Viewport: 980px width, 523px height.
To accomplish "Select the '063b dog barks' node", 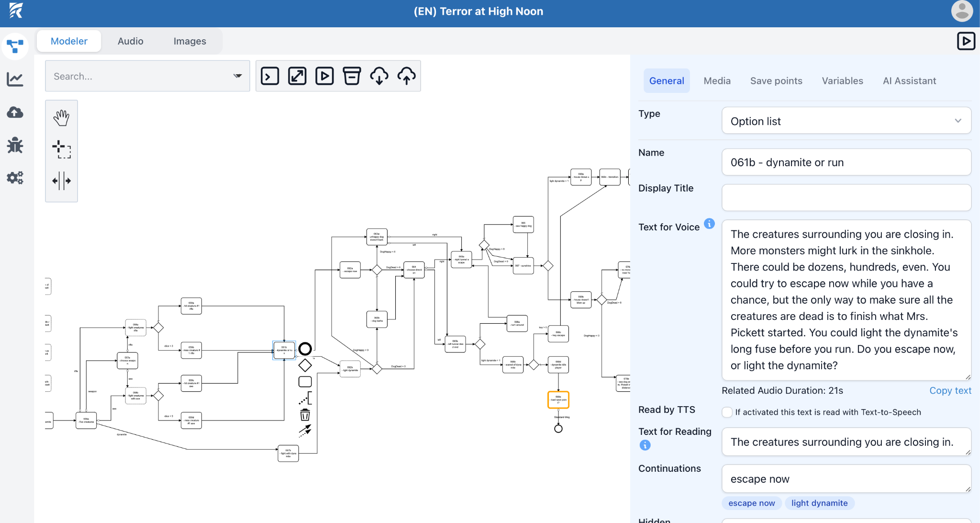I will point(377,319).
